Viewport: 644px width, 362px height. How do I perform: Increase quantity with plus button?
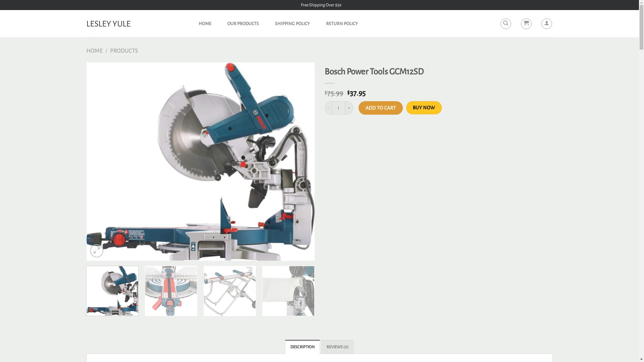click(349, 108)
